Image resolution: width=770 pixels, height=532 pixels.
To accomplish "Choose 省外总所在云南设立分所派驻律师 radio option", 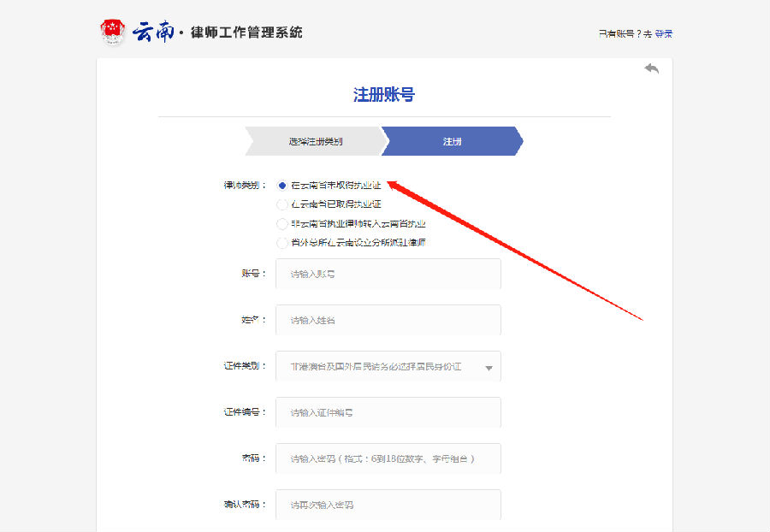I will click(283, 243).
